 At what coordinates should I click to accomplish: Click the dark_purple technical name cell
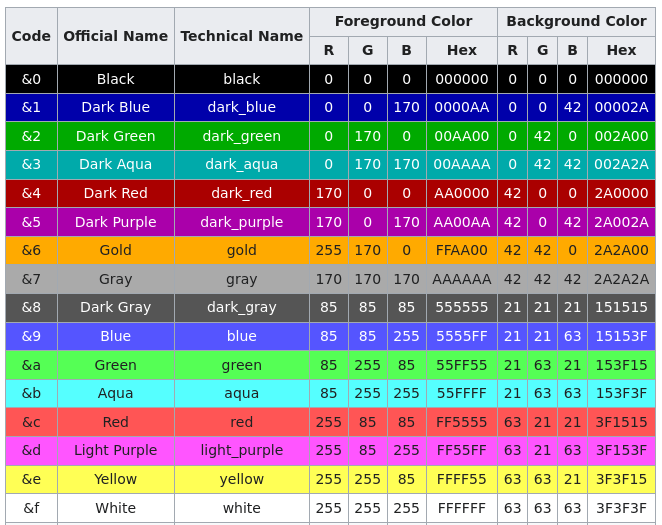[x=241, y=222]
